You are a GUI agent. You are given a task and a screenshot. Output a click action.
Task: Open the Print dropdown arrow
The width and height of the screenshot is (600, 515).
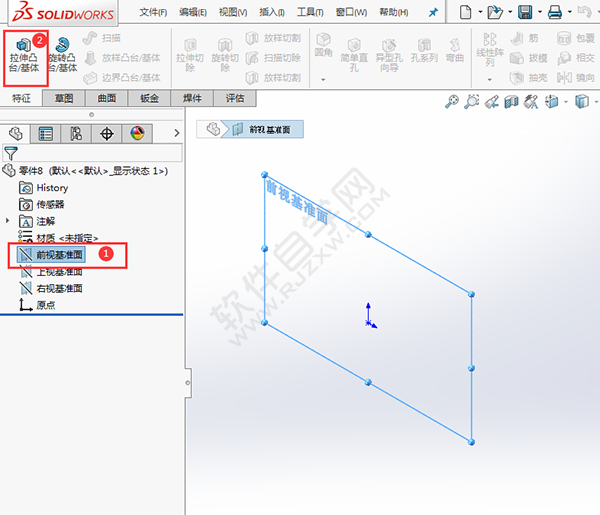[x=569, y=12]
